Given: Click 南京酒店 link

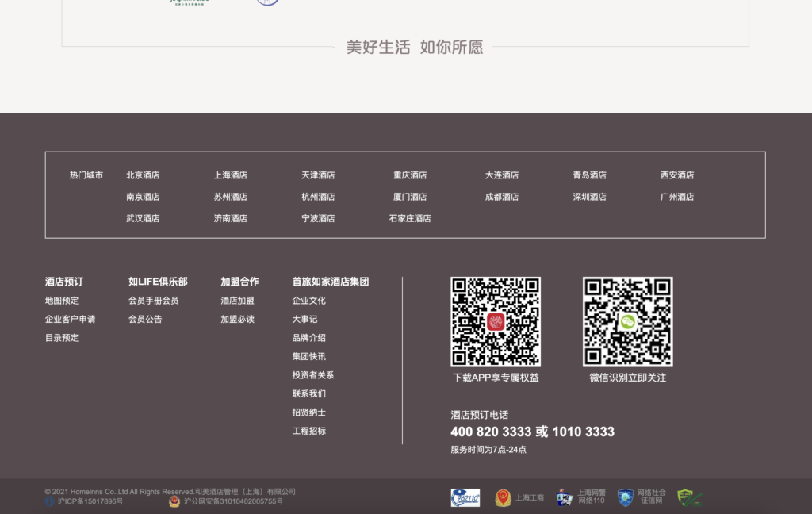Looking at the screenshot, I should 143,197.
